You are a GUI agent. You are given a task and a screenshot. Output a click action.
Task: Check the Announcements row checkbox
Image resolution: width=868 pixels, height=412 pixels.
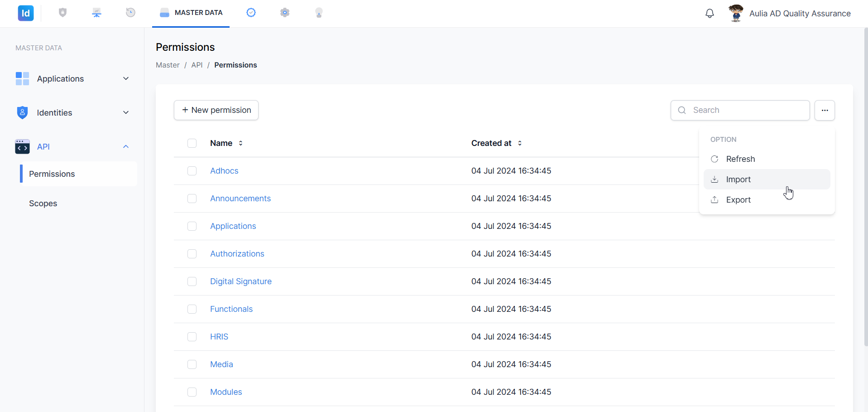point(192,199)
